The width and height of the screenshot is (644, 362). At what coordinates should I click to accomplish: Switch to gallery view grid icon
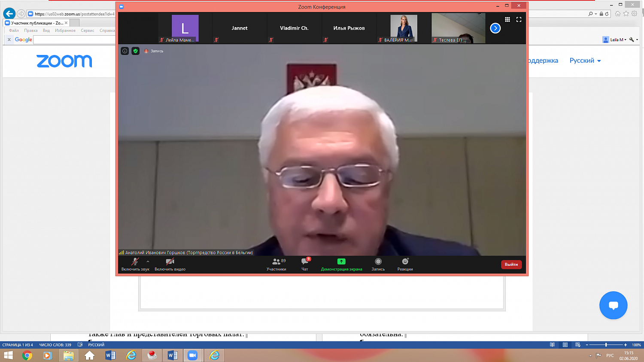point(507,19)
